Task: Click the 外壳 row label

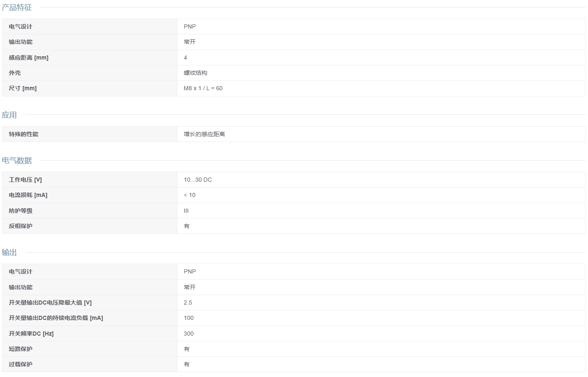Action: (x=15, y=73)
